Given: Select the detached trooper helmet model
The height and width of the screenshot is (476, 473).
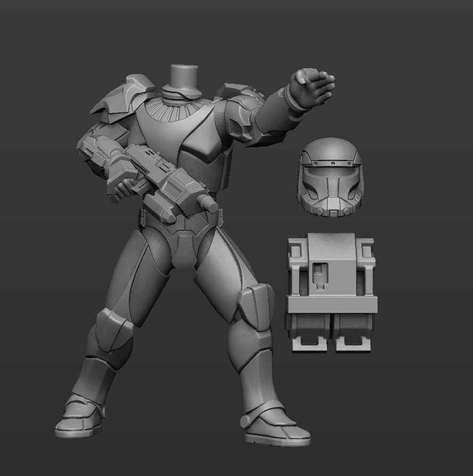Looking at the screenshot, I should click(x=330, y=178).
